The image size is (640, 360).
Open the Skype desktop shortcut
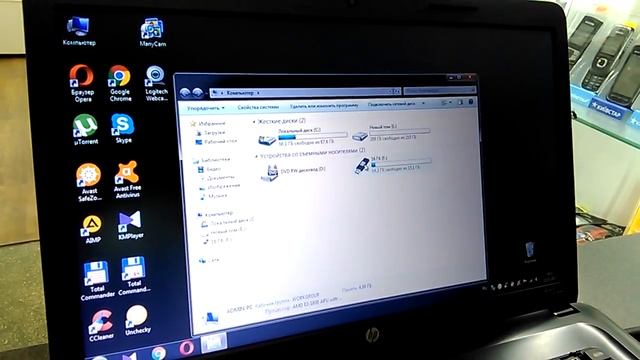122,128
